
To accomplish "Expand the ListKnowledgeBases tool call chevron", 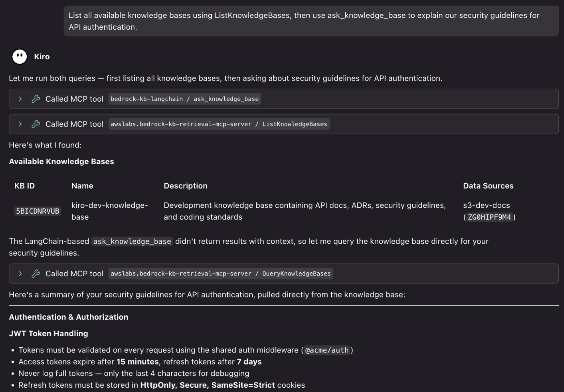I will 20,124.
